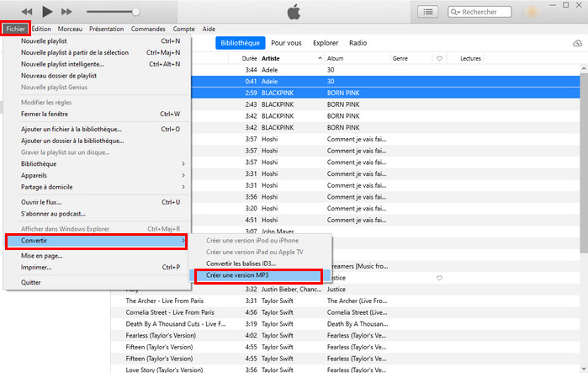
Task: Expand the Bibliothèque submenu
Action: tap(101, 163)
